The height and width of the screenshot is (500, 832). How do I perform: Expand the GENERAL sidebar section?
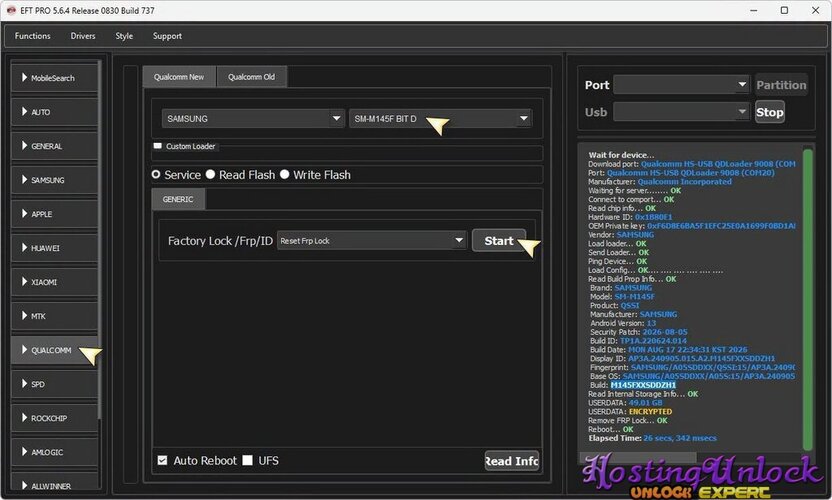(54, 146)
